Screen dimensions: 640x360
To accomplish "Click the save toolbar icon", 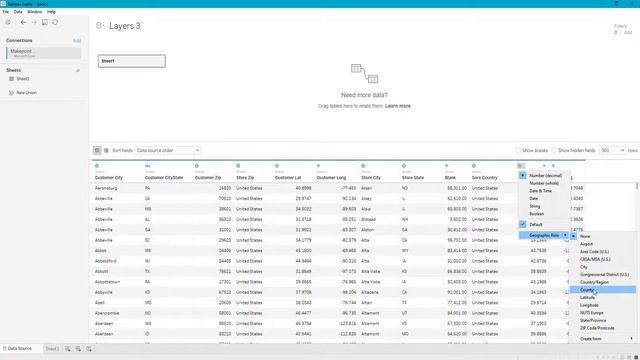I will point(44,22).
